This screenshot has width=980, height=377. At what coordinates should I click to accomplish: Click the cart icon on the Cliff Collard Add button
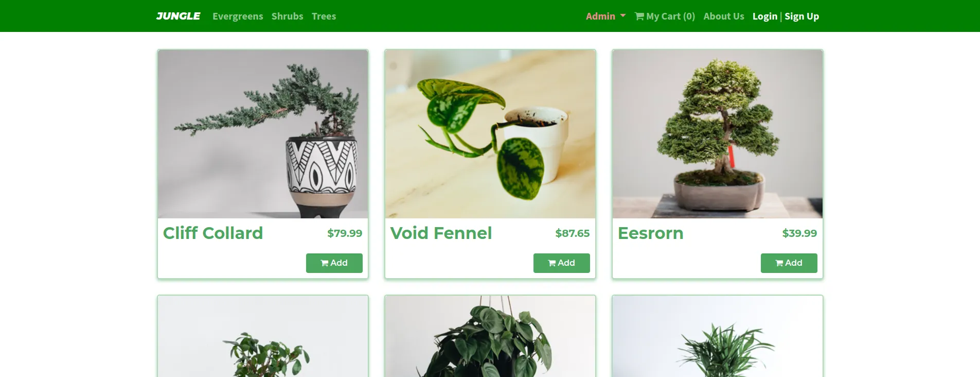click(325, 263)
